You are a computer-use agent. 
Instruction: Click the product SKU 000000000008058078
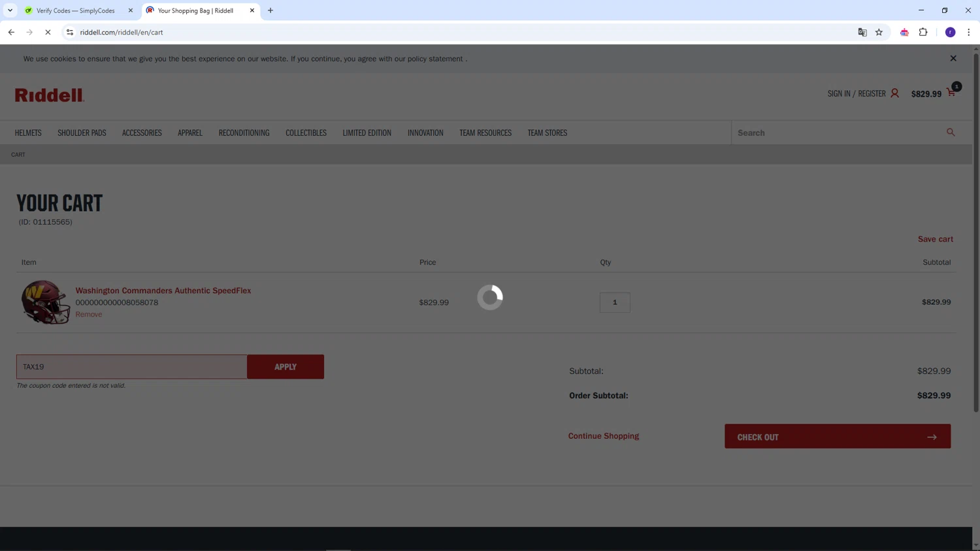pyautogui.click(x=117, y=302)
